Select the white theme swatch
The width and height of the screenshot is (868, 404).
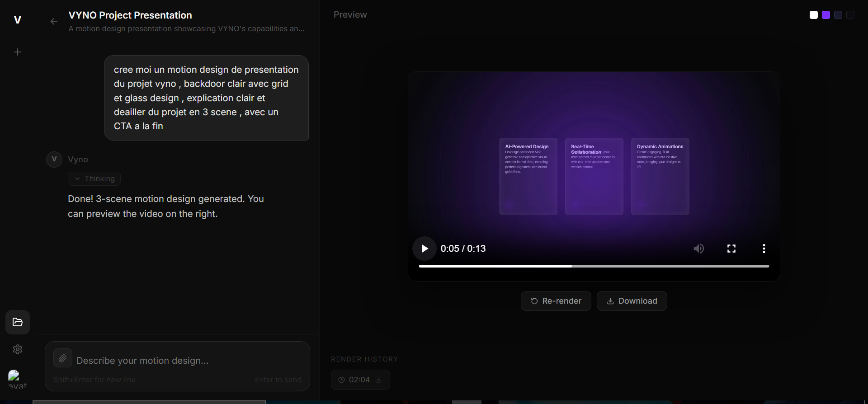814,15
